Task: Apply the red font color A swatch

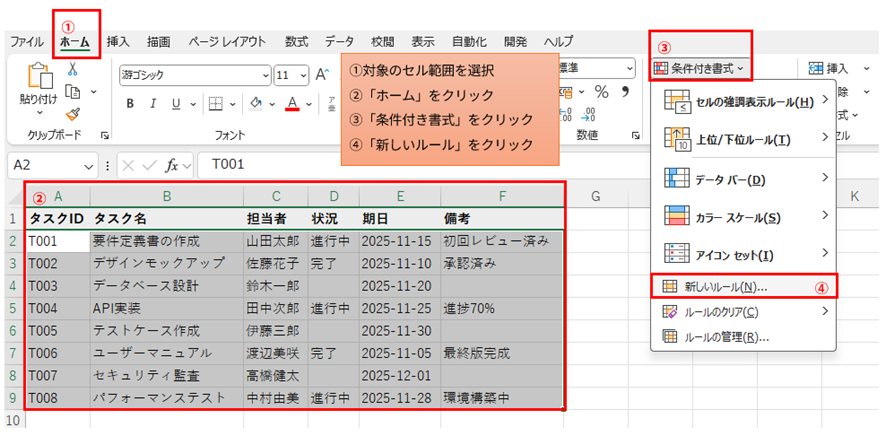Action: pos(292,104)
